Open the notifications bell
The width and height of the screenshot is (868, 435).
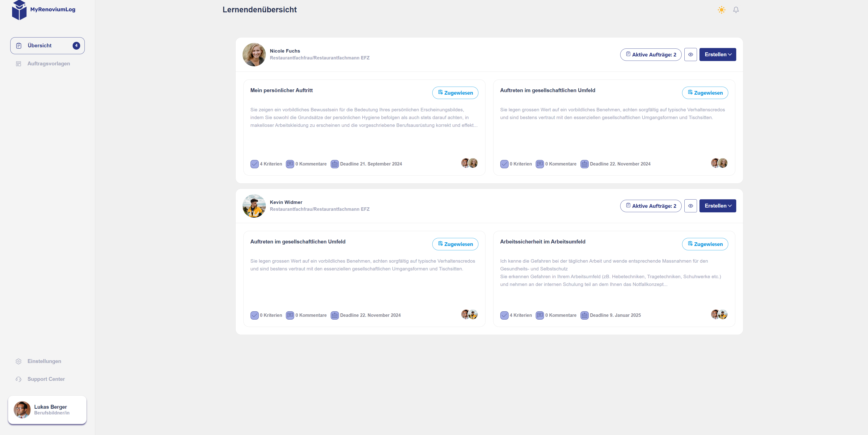coord(736,10)
